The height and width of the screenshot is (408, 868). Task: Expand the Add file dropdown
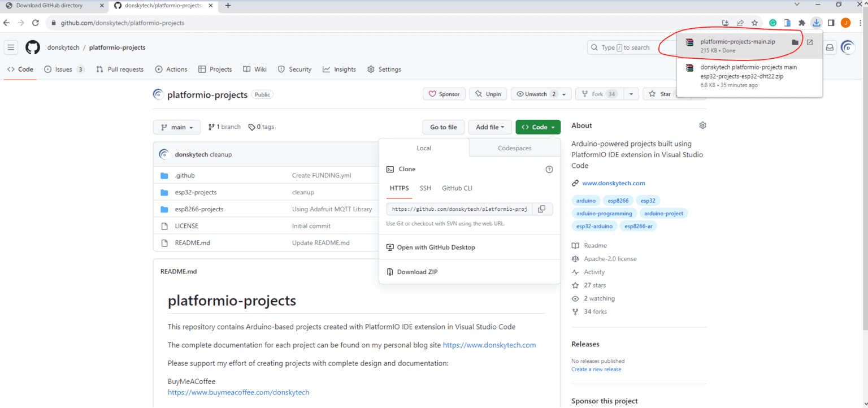(x=489, y=127)
